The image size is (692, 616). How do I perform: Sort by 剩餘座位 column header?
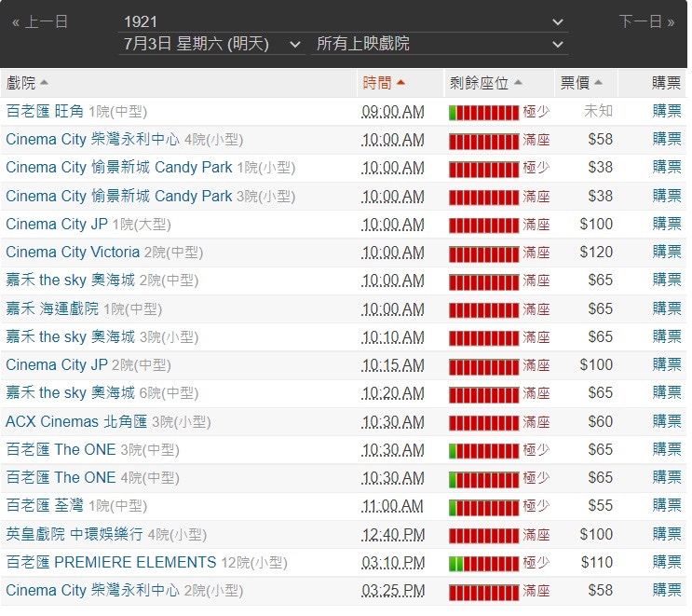pyautogui.click(x=485, y=83)
